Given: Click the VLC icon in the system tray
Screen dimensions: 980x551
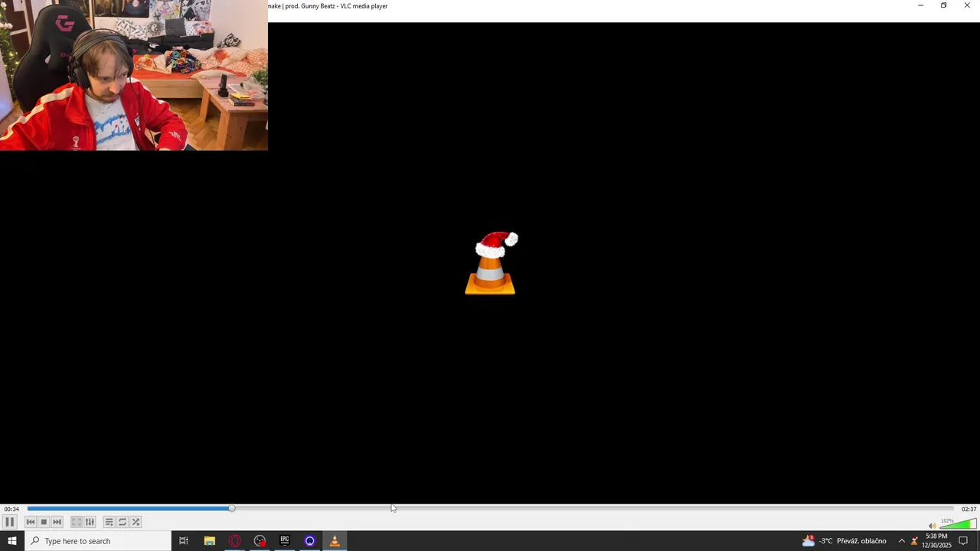Looking at the screenshot, I should coord(914,541).
